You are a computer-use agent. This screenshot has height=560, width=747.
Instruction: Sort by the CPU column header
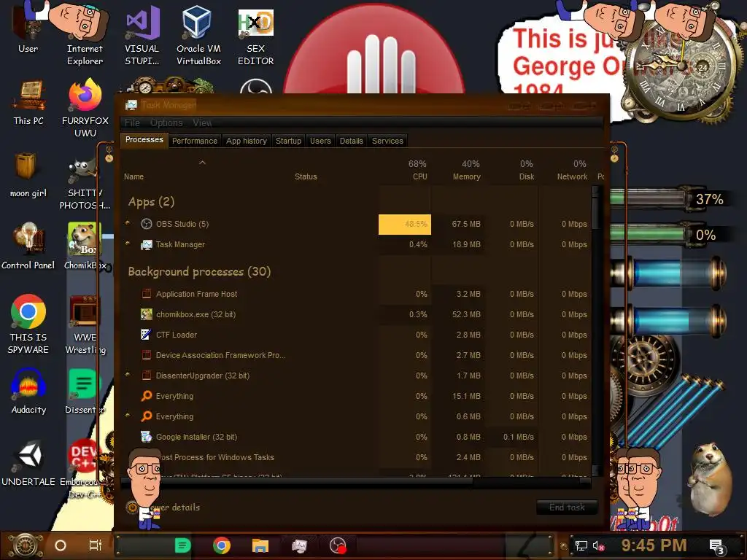click(406, 171)
